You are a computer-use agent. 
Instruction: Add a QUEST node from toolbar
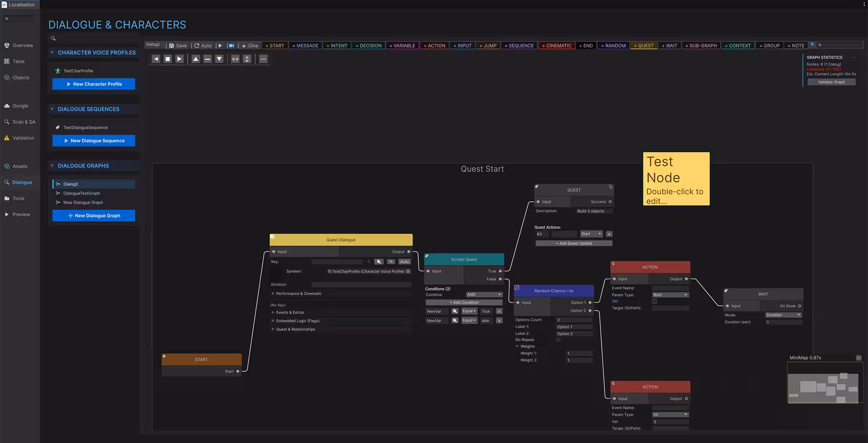pos(644,46)
